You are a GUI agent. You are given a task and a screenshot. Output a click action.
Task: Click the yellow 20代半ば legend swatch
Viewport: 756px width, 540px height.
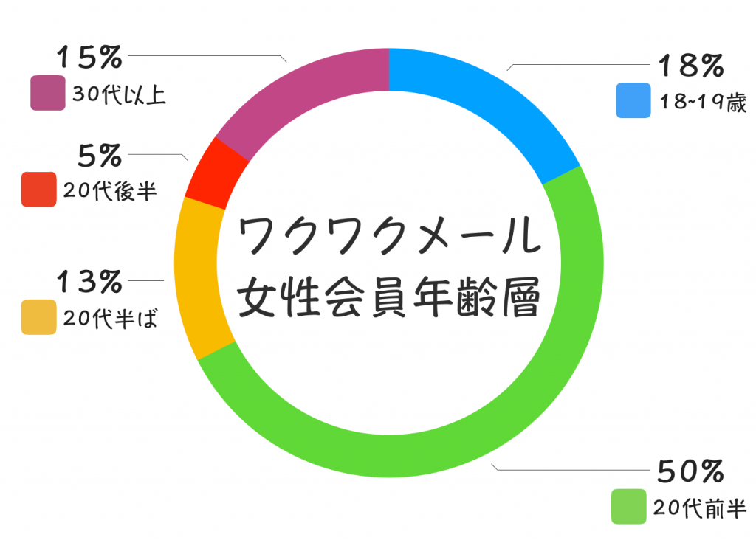[x=39, y=317]
